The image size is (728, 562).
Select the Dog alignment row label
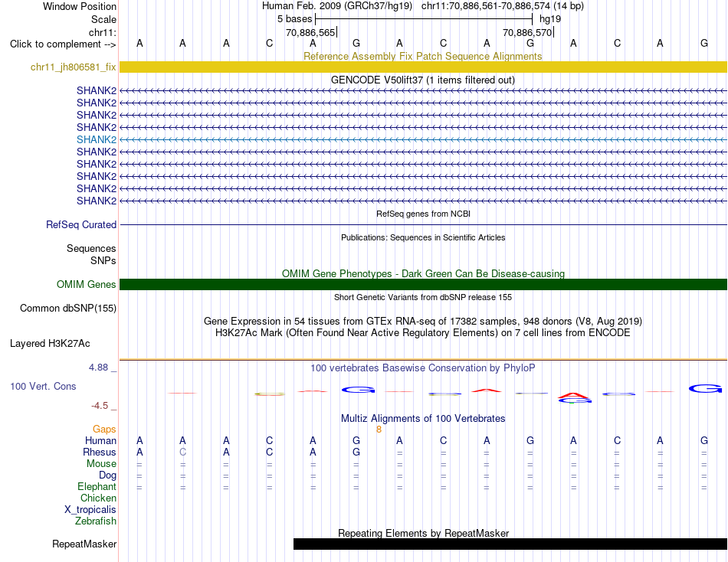pyautogui.click(x=107, y=475)
